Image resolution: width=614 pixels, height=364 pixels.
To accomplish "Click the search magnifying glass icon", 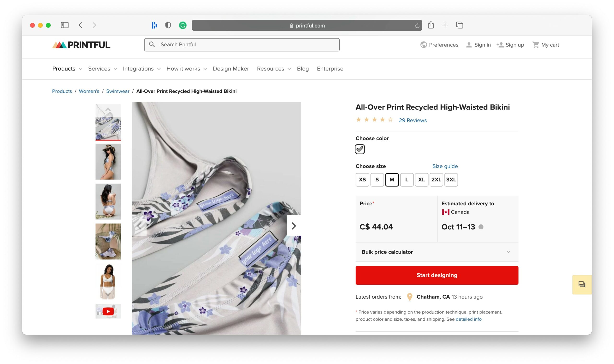I will click(152, 44).
